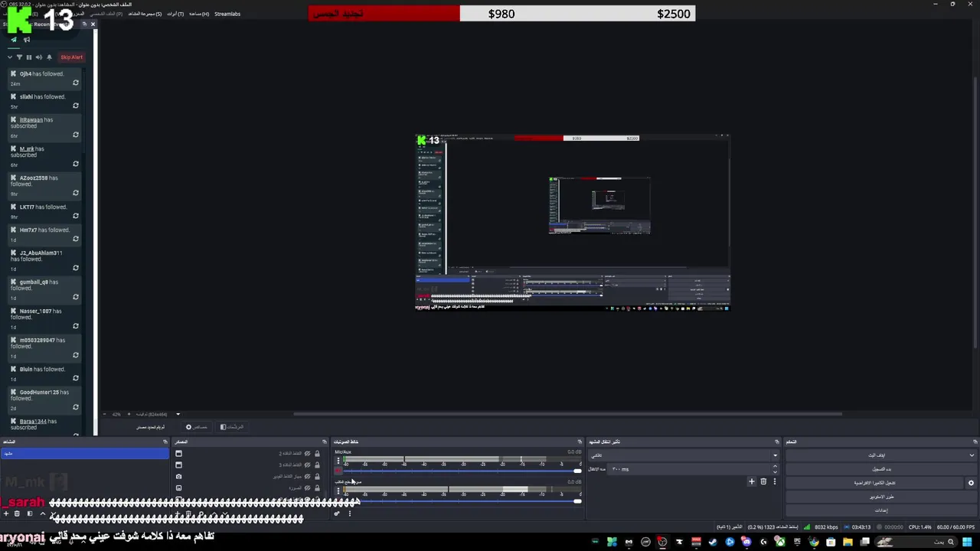Screen dimensions: 980x551
Task: Toggle the lock on the video capture device source
Action: (317, 476)
